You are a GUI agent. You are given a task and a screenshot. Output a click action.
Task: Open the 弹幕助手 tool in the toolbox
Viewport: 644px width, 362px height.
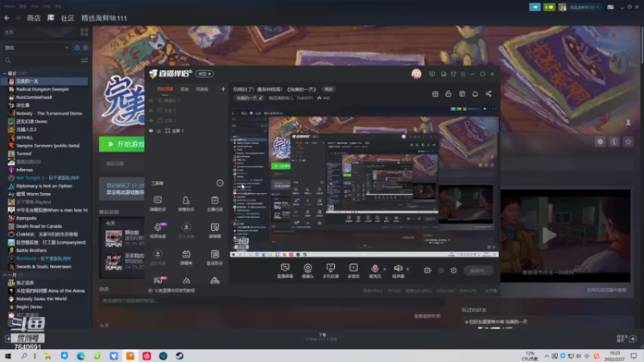(x=158, y=204)
